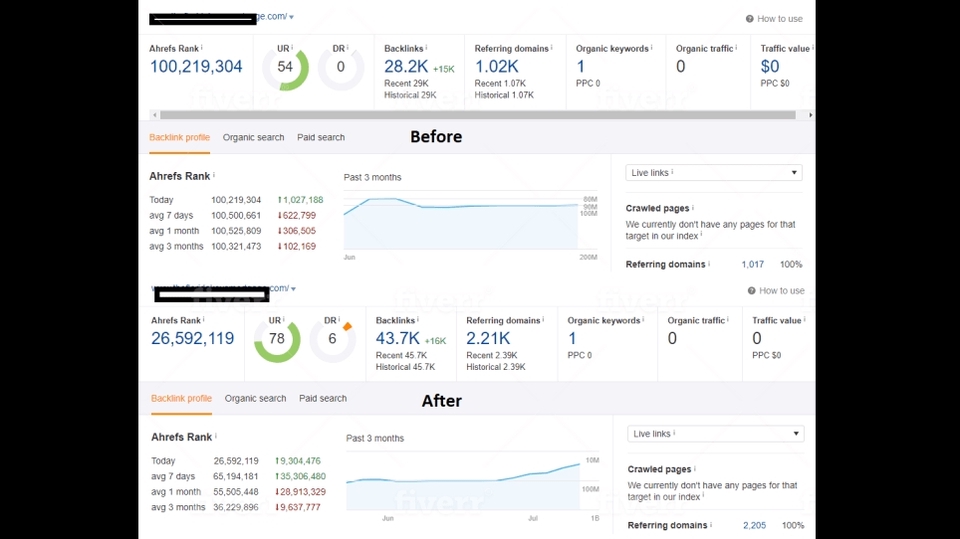Click info icon beside Crawled pages in Before report
Viewport: 960px width, 539px height.
692,208
